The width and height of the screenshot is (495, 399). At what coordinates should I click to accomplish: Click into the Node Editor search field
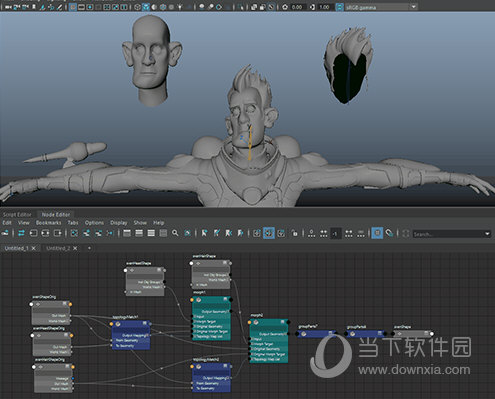[x=448, y=234]
